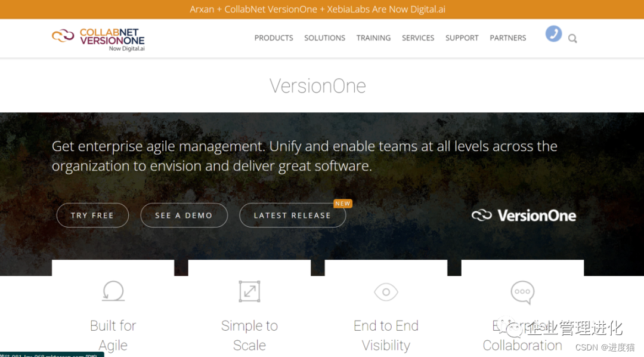Click the Built for Agile circular icon
The width and height of the screenshot is (644, 357).
click(113, 291)
